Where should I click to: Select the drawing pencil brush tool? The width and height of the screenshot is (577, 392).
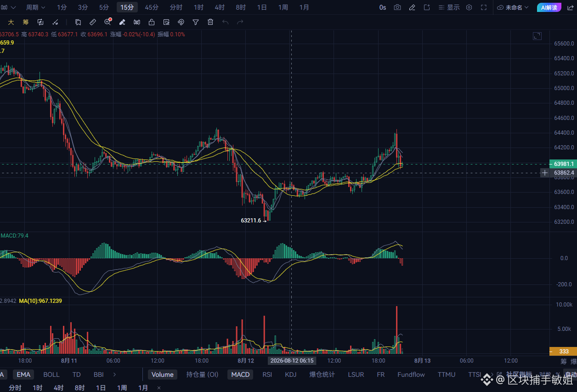(x=122, y=22)
